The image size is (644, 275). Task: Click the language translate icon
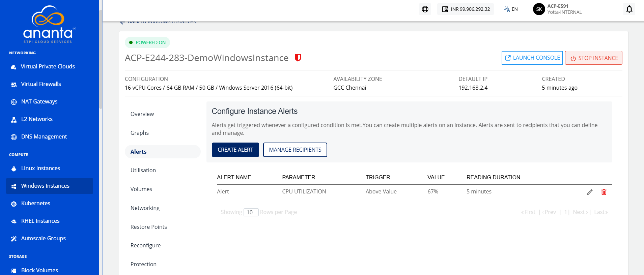coord(507,9)
